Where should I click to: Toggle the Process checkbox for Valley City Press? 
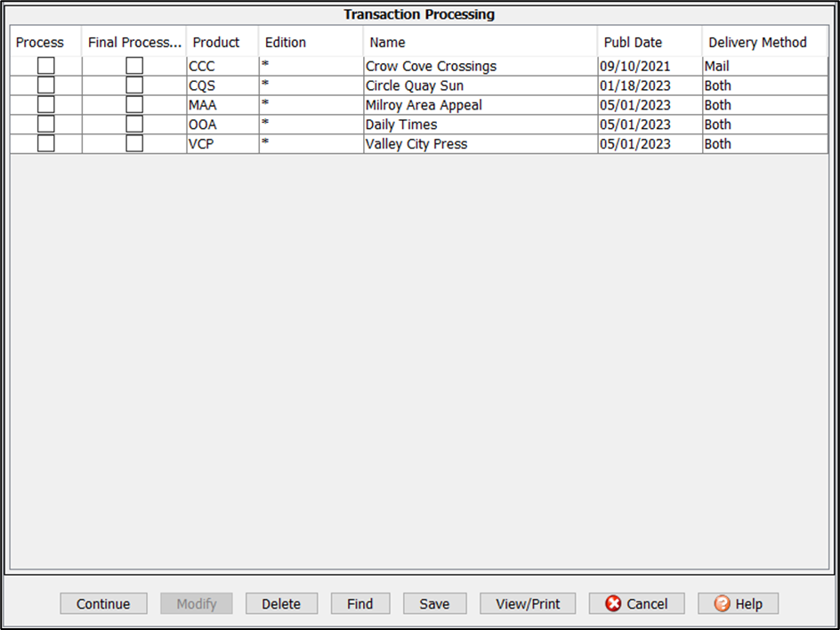45,144
